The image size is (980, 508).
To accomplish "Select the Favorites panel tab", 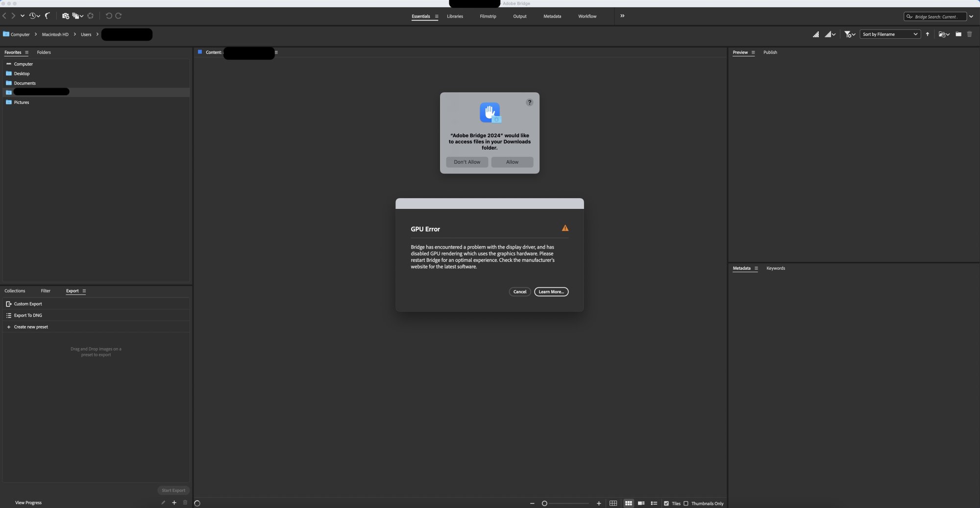I will pos(13,52).
